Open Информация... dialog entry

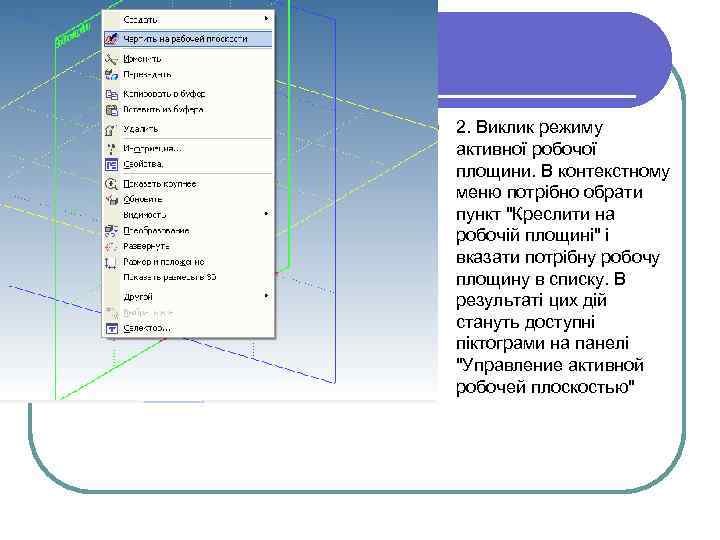[x=188, y=149]
